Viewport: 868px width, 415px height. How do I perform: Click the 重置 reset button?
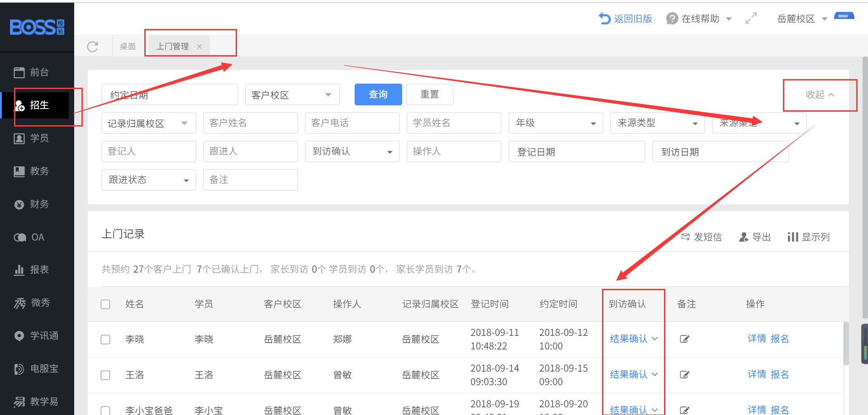click(430, 94)
